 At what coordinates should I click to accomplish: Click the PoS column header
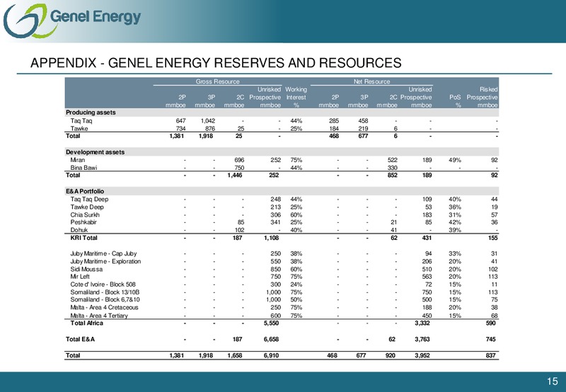coord(455,101)
